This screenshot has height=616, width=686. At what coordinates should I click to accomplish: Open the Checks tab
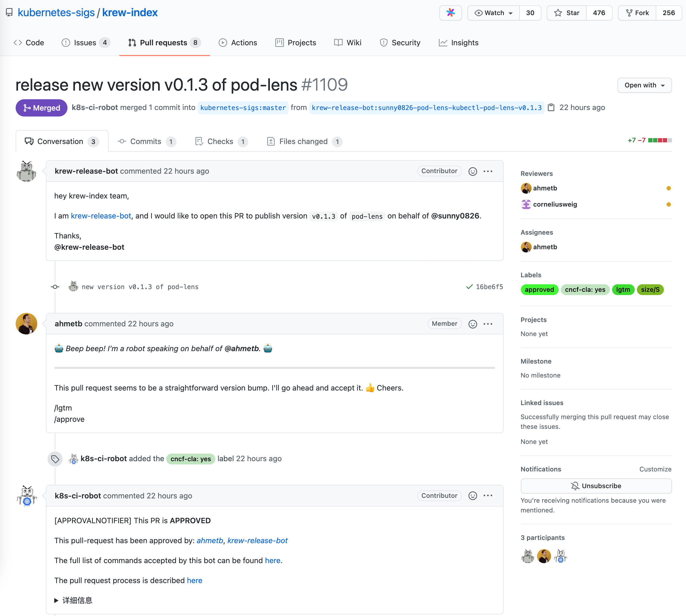click(x=222, y=142)
